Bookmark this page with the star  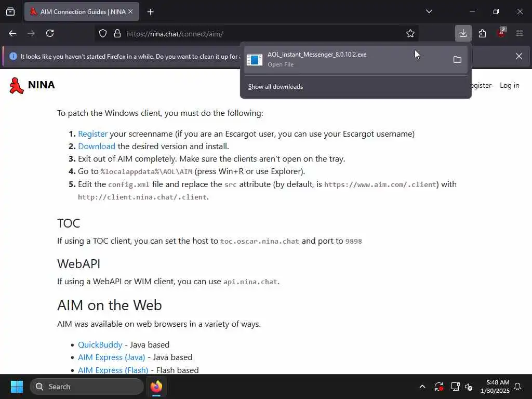click(410, 34)
